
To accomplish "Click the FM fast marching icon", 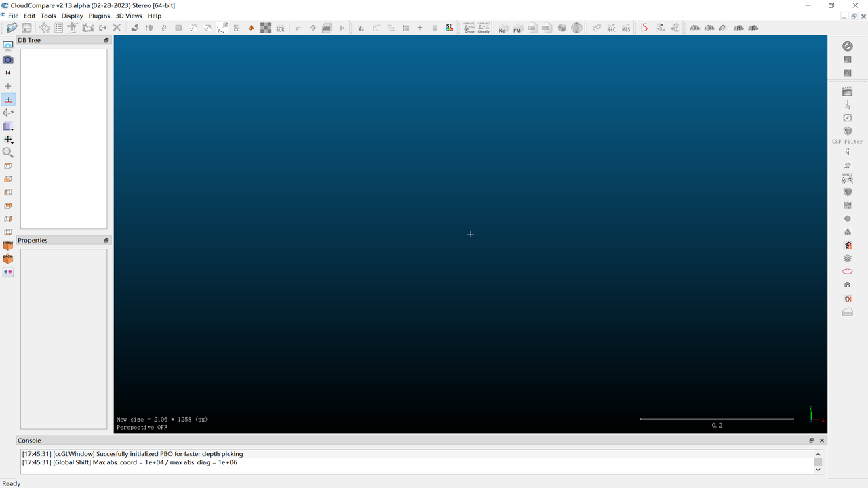I will pyautogui.click(x=517, y=28).
